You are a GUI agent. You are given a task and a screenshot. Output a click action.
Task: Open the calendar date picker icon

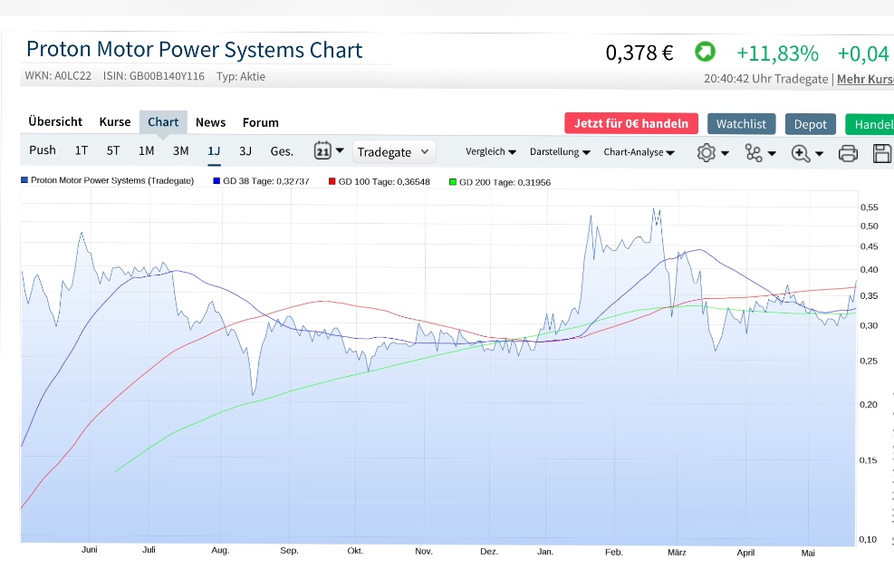pos(323,151)
